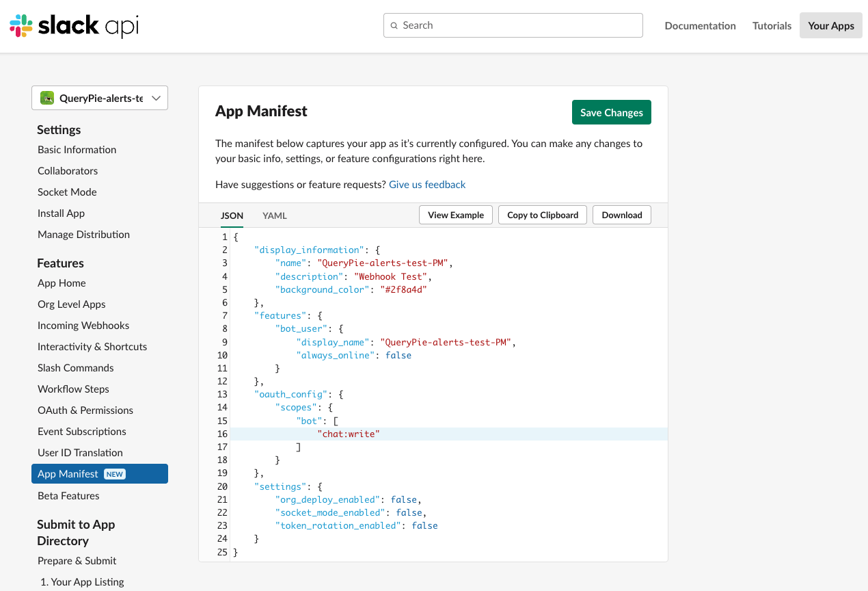868x591 pixels.
Task: Open Workflow Steps page
Action: [x=73, y=389]
